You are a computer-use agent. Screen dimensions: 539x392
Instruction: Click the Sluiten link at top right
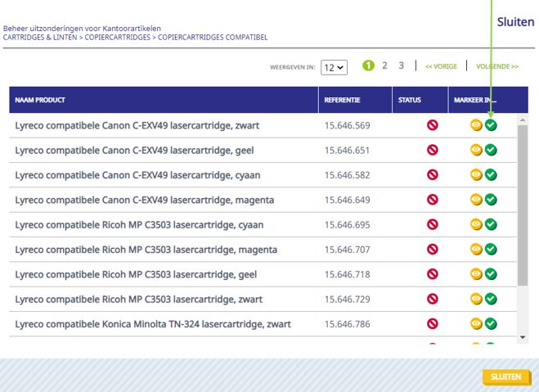click(515, 22)
